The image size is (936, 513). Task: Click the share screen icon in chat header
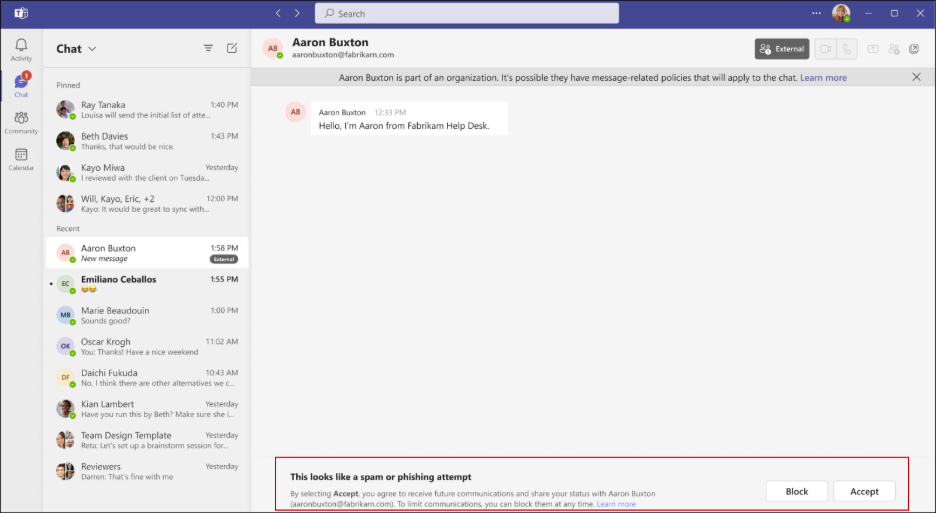click(x=873, y=48)
